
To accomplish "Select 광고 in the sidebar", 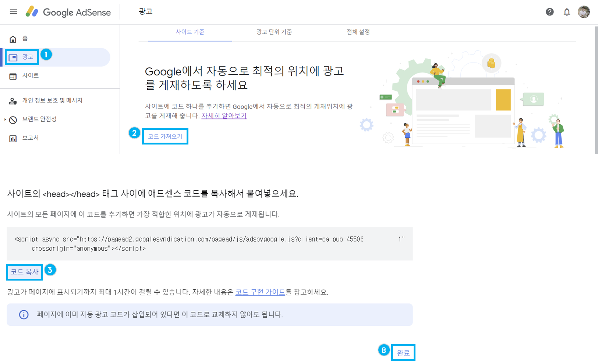I will (x=28, y=57).
